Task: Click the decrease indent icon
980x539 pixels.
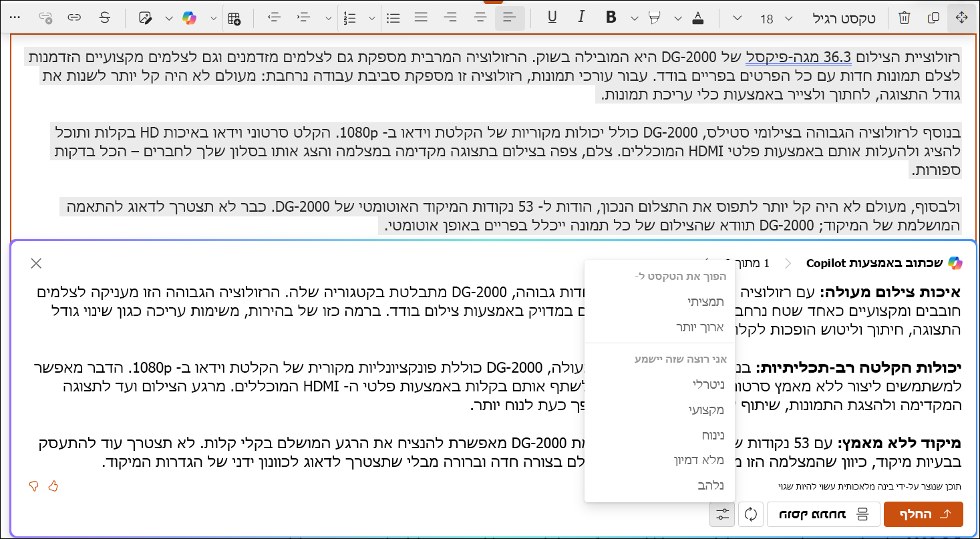Action: click(x=273, y=18)
